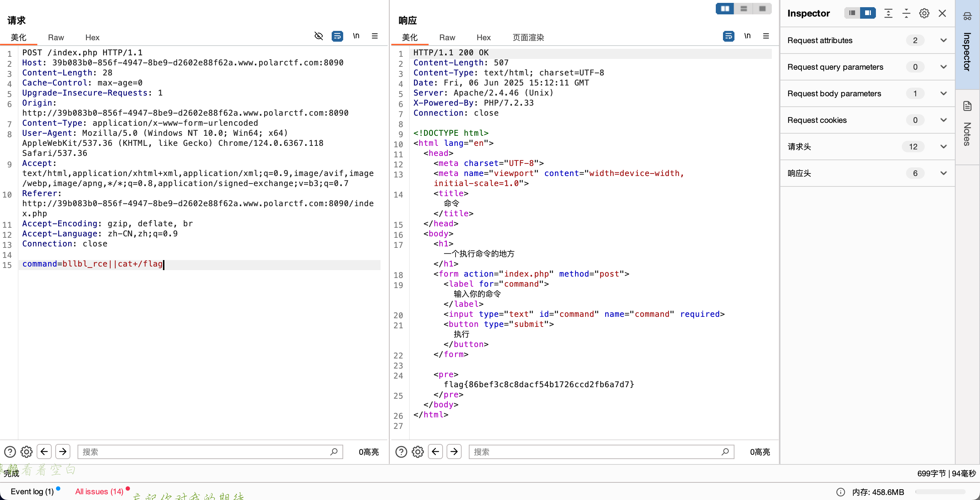This screenshot has height=500, width=980.
Task: Toggle hidden characters eye icon in request
Action: pyautogui.click(x=318, y=36)
